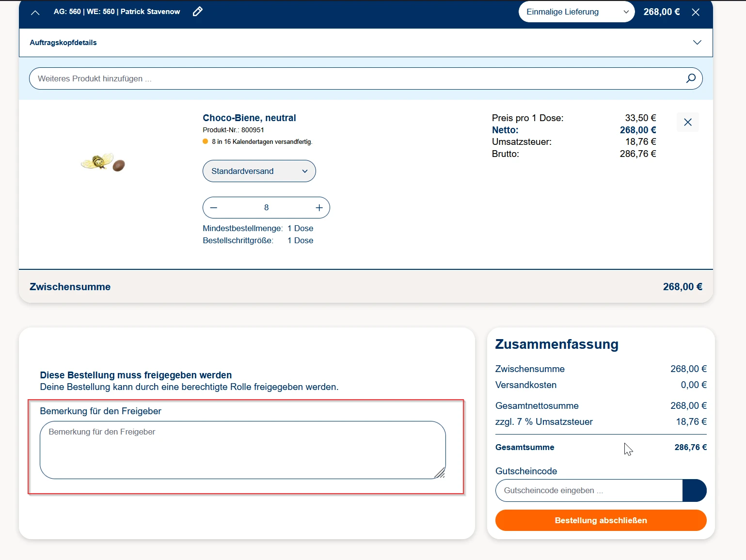Click the Choco-Biene product thumbnail image

[x=103, y=162]
